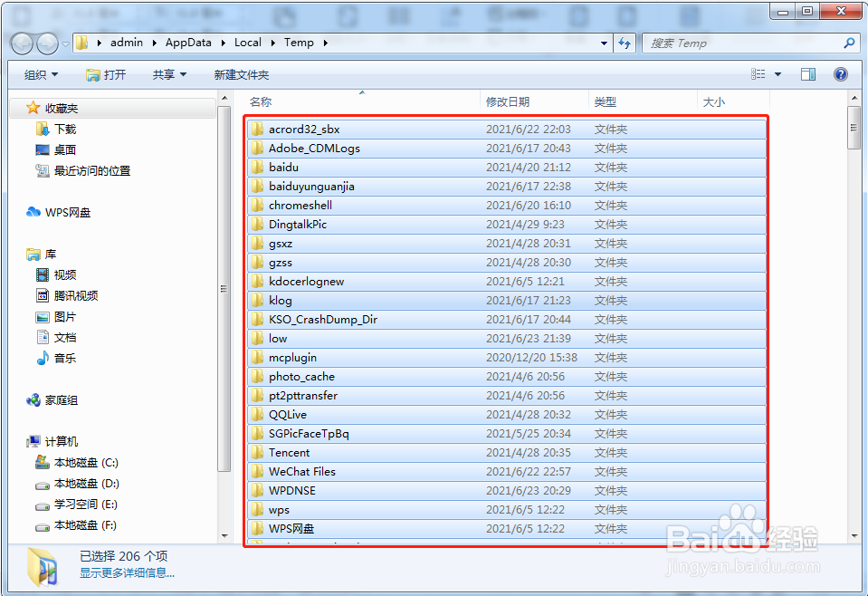Open WPS网盘 cloud item in sidebar
The width and height of the screenshot is (868, 596).
point(58,212)
